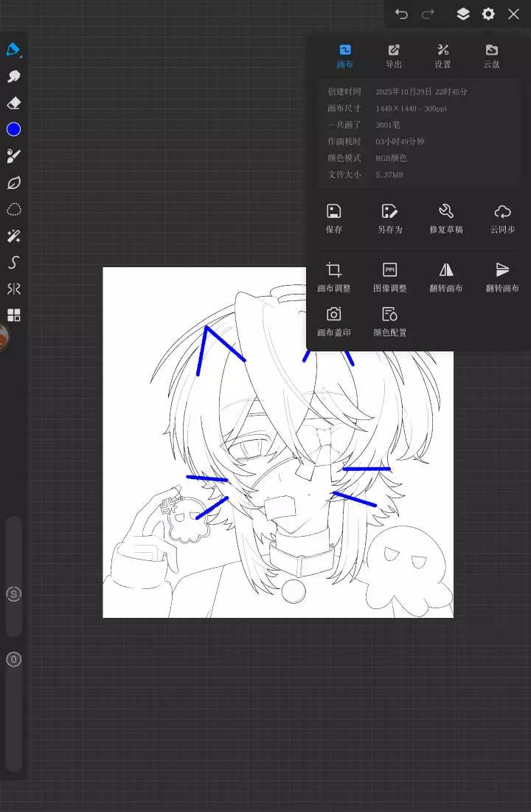The width and height of the screenshot is (531, 812).
Task: Open 图像调整 PPI image adjustment
Action: 389,278
